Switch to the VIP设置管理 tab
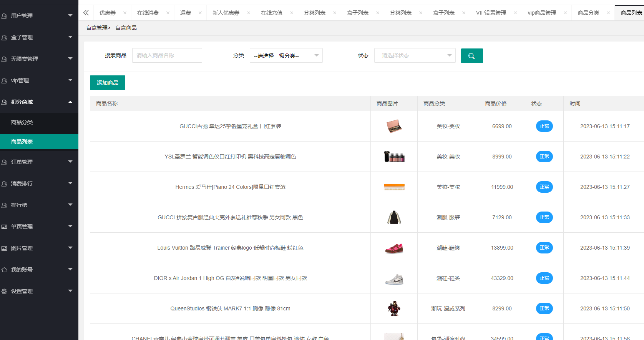The image size is (644, 340). pyautogui.click(x=491, y=13)
